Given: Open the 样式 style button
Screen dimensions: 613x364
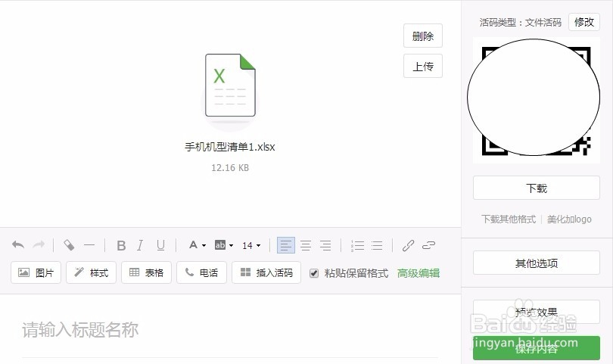Looking at the screenshot, I should point(91,272).
